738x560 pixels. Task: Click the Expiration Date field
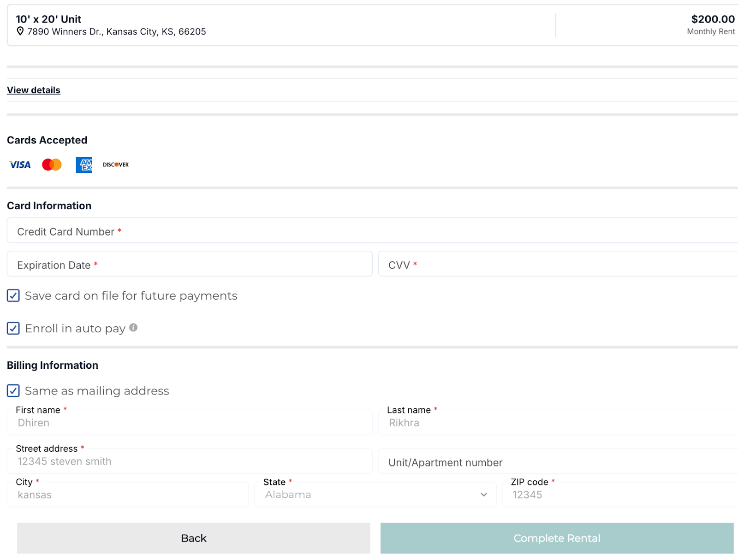coord(190,265)
